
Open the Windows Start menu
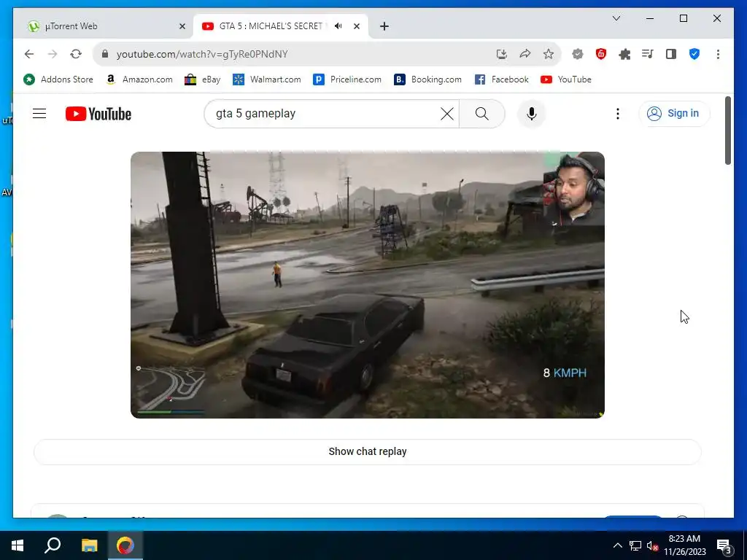[18, 545]
